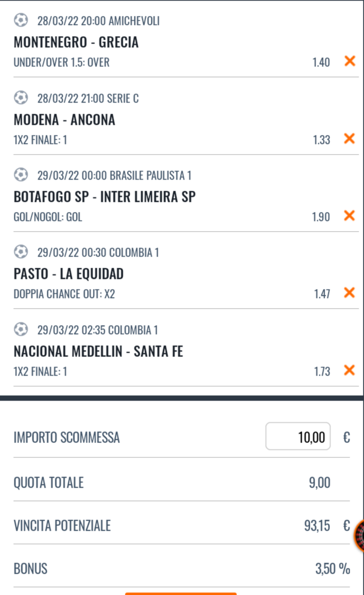This screenshot has height=595, width=364.
Task: Remove the Modena - Ancona selection
Action: [350, 139]
